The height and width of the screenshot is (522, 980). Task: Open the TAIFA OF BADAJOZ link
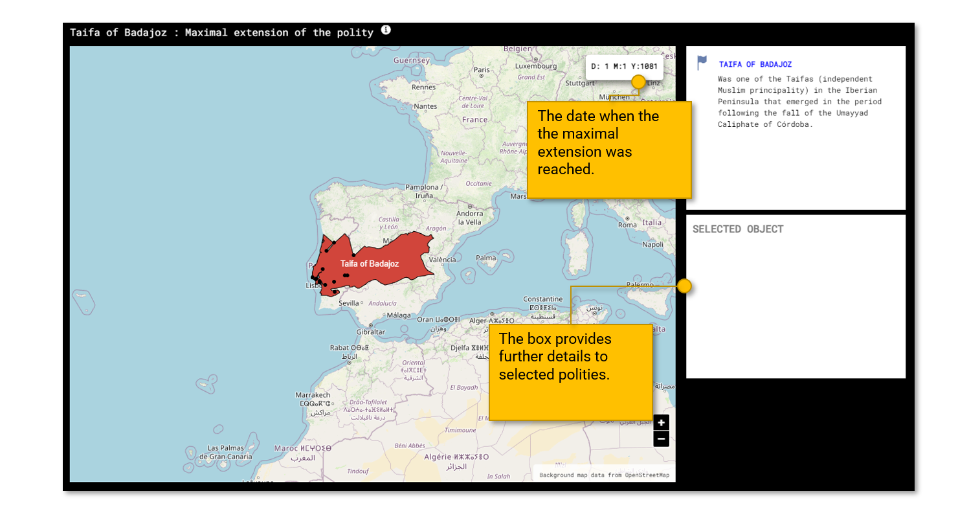[x=755, y=64]
